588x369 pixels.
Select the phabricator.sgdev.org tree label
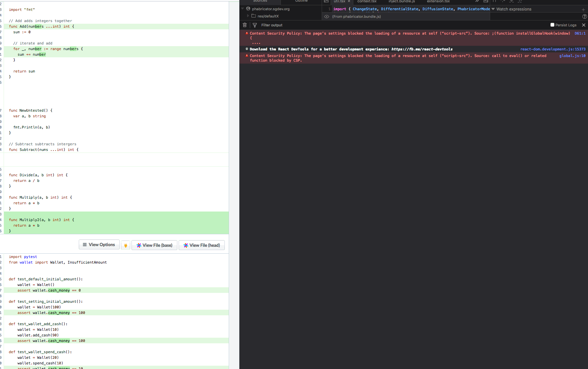coord(271,9)
